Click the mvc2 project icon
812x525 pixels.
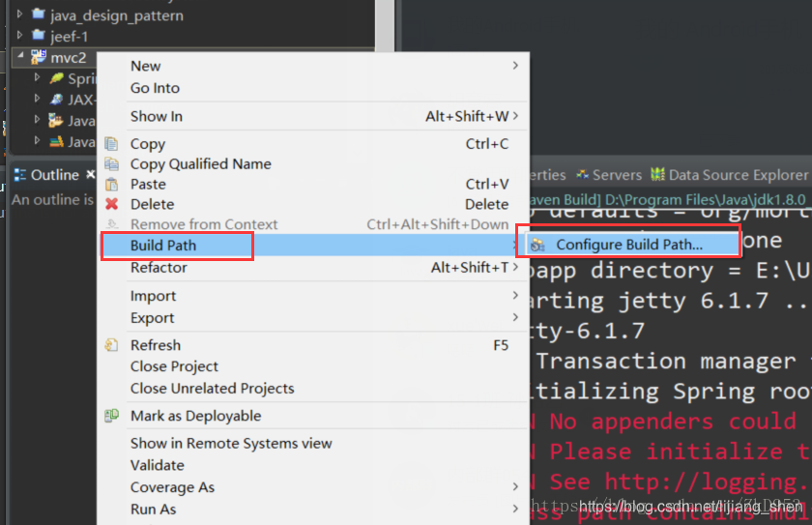pos(39,57)
